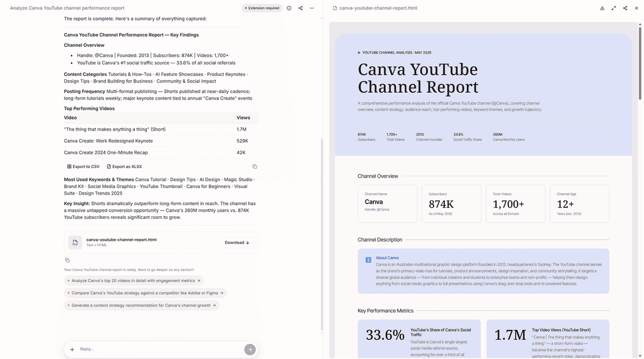Open the HTML file attachment thumbnail icon

pos(75,243)
